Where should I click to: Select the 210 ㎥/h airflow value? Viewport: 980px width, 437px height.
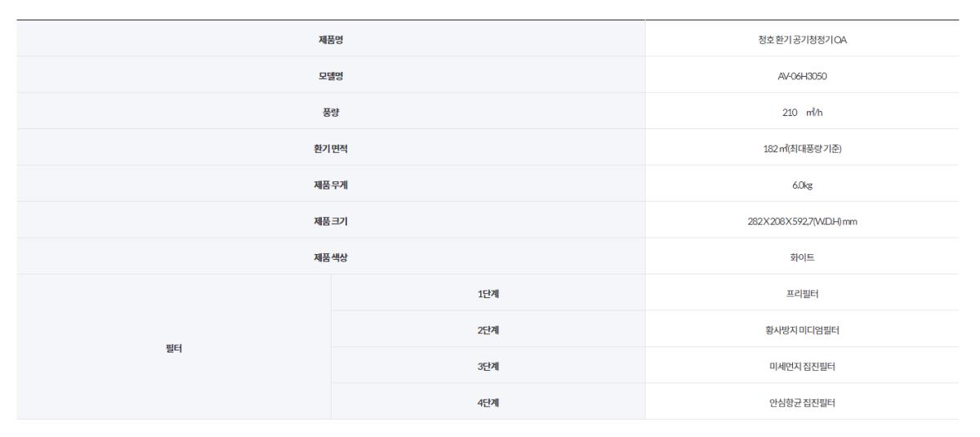pyautogui.click(x=802, y=111)
